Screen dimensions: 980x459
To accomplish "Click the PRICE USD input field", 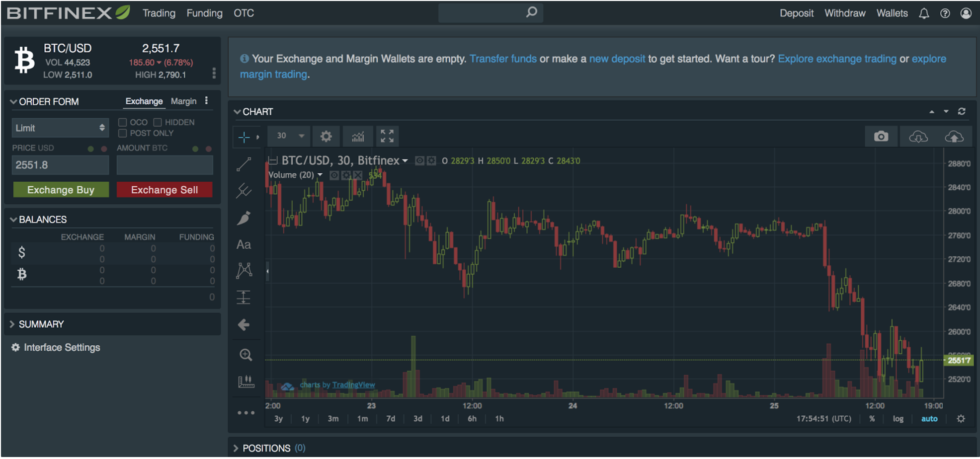I will pyautogui.click(x=60, y=165).
